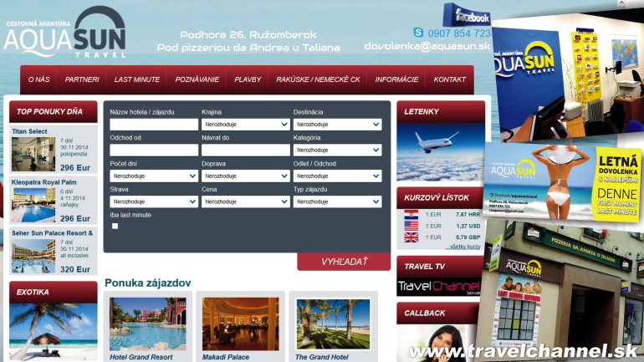Expand the Počet dní dropdown

(x=154, y=176)
